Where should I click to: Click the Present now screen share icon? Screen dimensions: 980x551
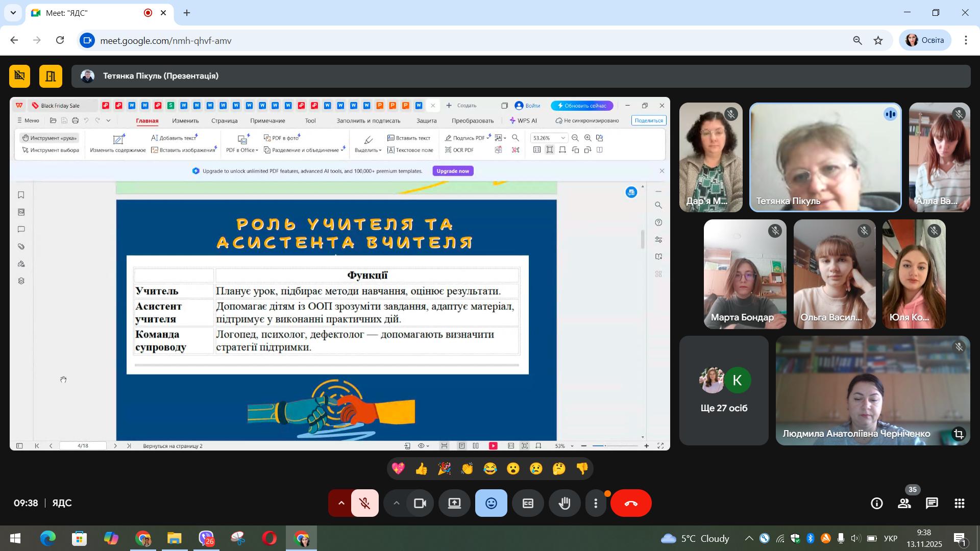[x=454, y=503]
